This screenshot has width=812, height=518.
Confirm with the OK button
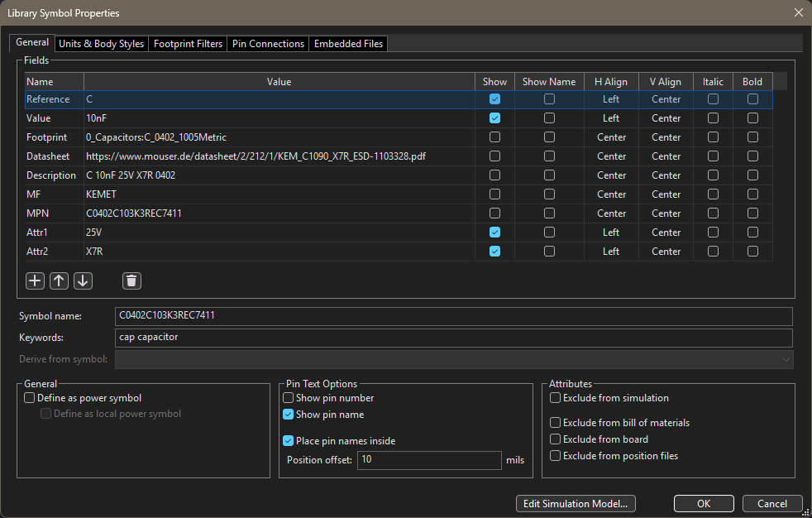coord(704,503)
